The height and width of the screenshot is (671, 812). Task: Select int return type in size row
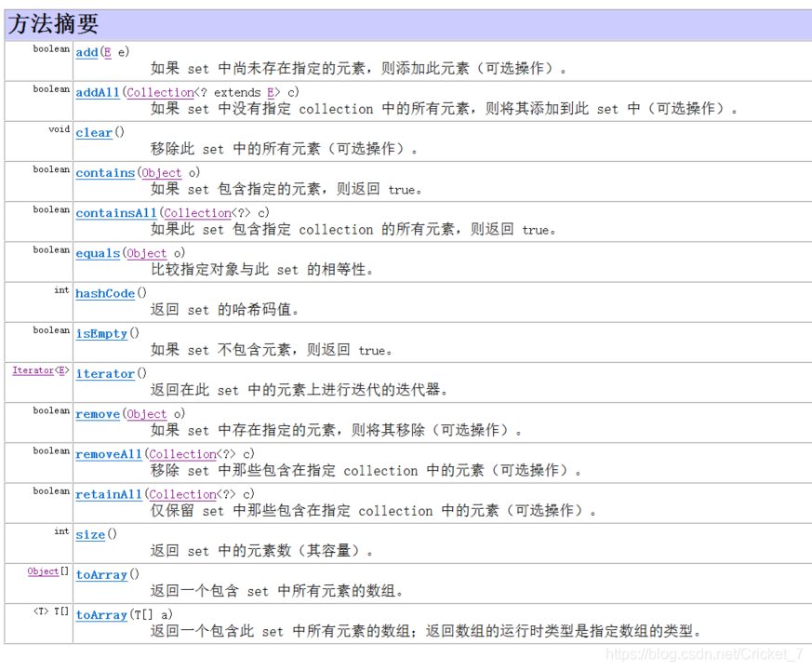(x=61, y=531)
